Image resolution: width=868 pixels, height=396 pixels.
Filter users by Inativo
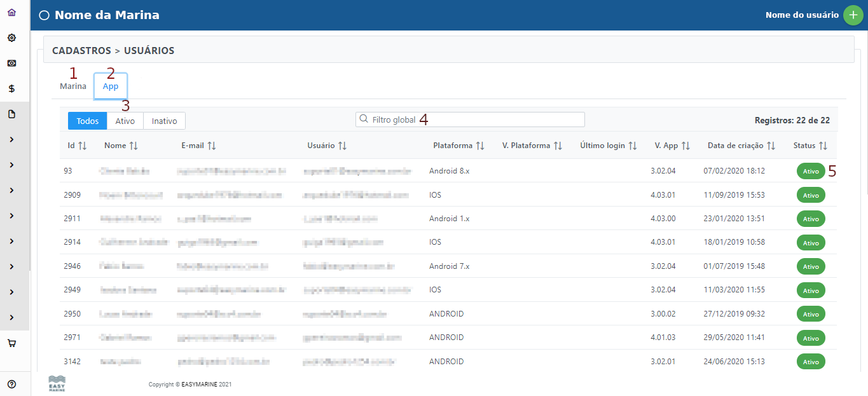coord(164,121)
